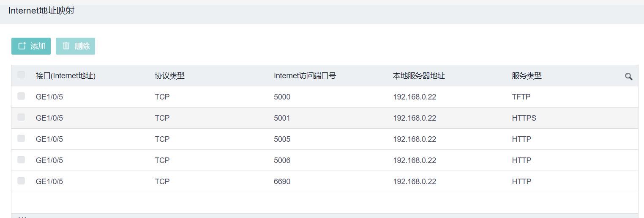Click the 接口(Internet地址) column header
The width and height of the screenshot is (644, 218).
coord(65,76)
